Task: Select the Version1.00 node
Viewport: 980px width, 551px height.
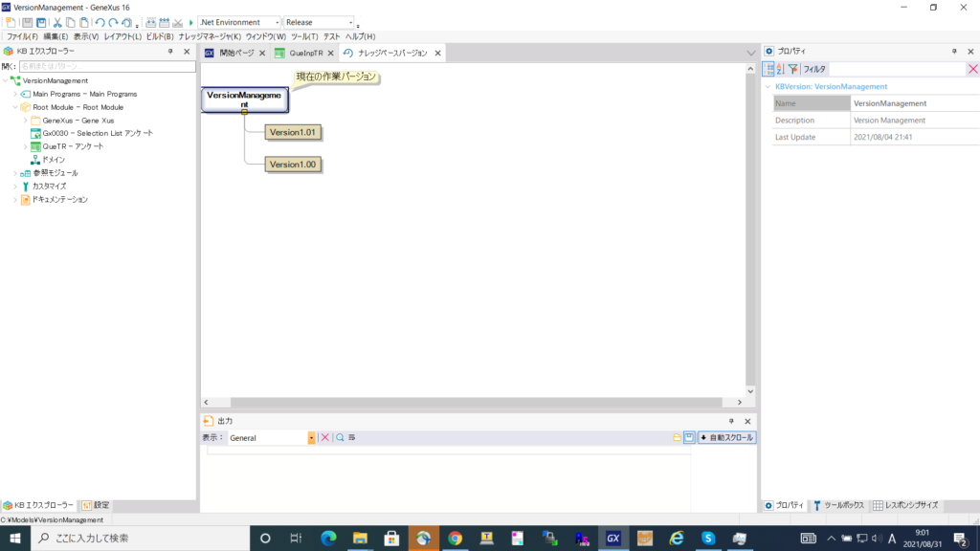Action: [293, 165]
